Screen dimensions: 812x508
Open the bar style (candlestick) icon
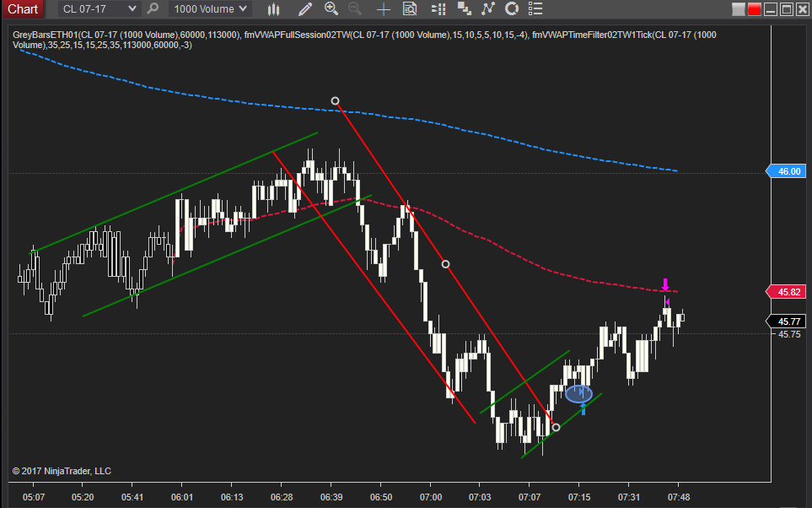tap(273, 8)
